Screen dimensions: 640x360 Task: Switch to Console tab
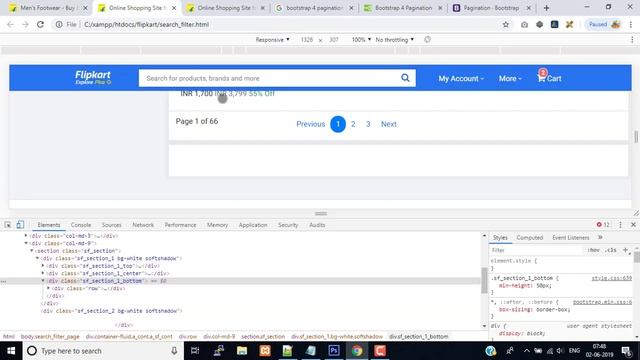81,225
